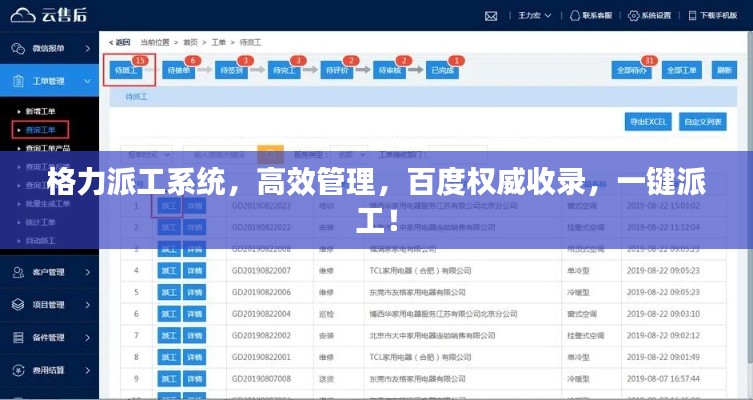Open 系统设置 gear icon
This screenshot has height=400, width=753.
point(633,15)
